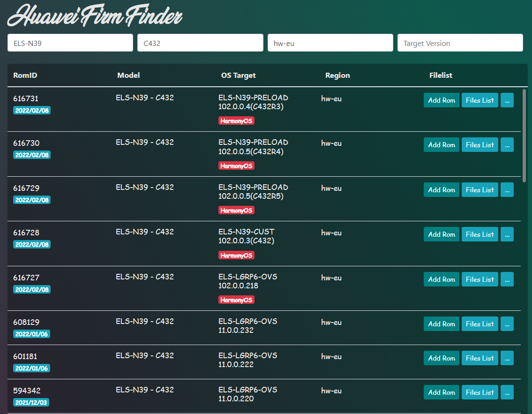Screen dimensions: 532x414
Task: Focus the C432 region code input
Action: point(200,43)
